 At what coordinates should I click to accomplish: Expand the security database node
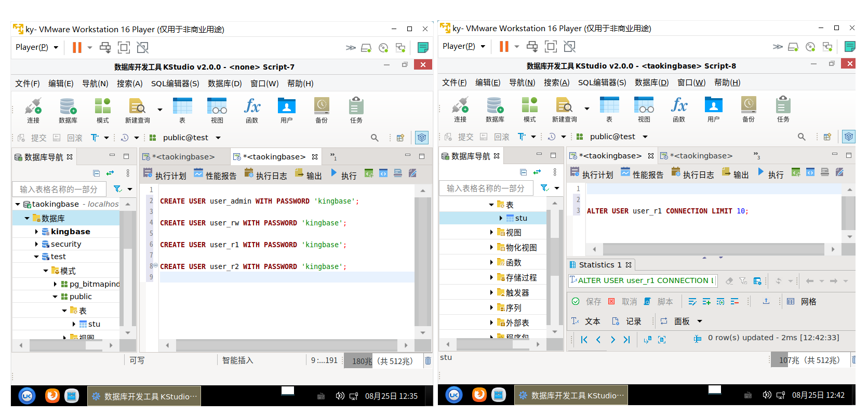click(36, 244)
